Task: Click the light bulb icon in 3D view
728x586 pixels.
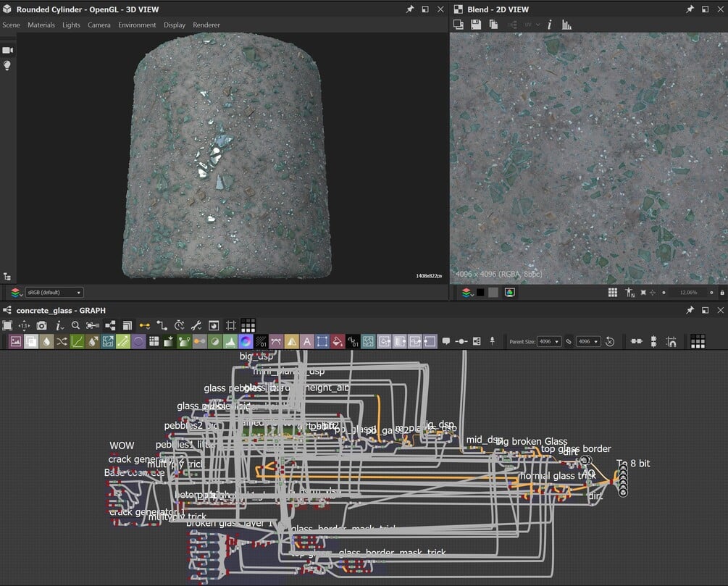Action: click(8, 66)
